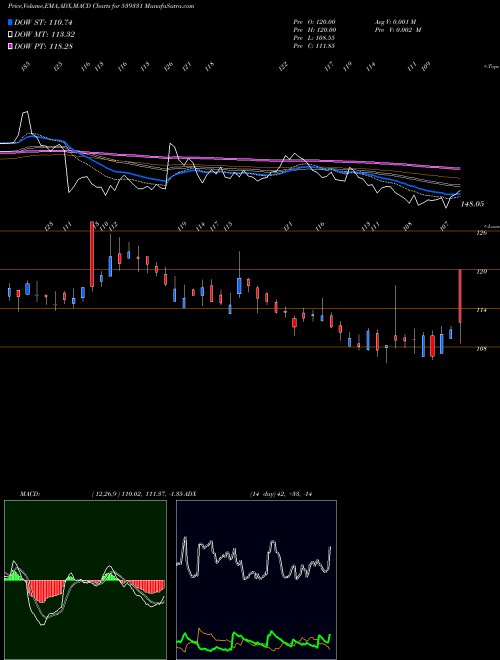This screenshot has height=660, width=500.
Task: Click the 'Pre H: 120.00' value
Action: tap(315, 30)
